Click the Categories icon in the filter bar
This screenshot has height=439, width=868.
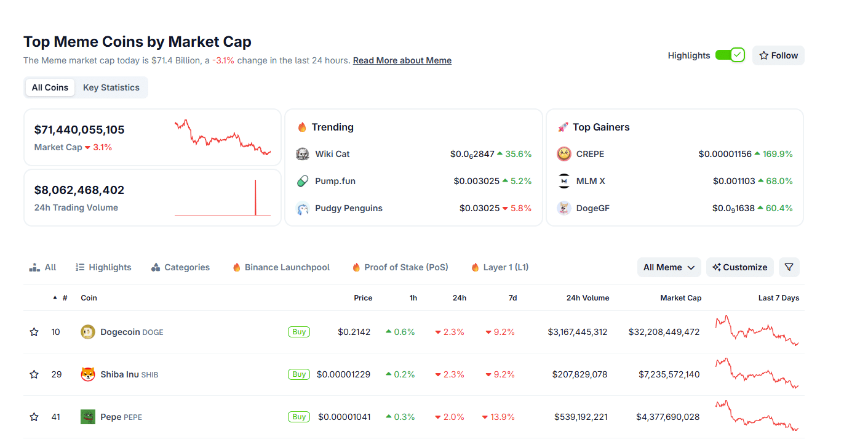(155, 267)
